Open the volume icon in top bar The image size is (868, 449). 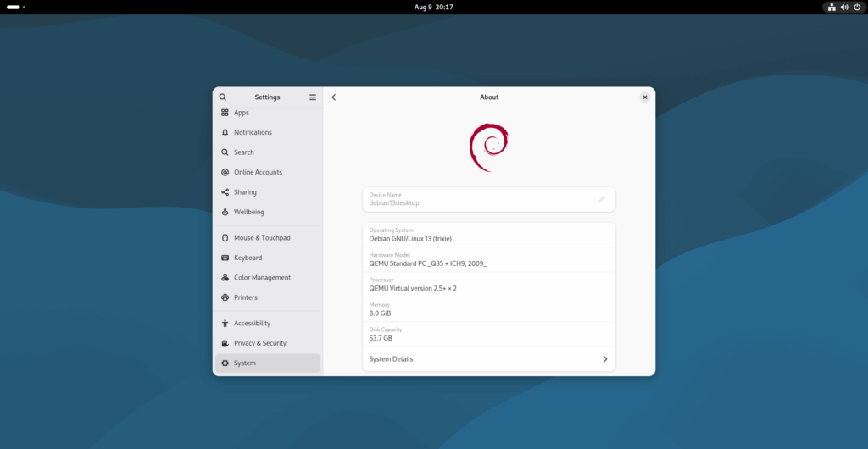pos(844,7)
